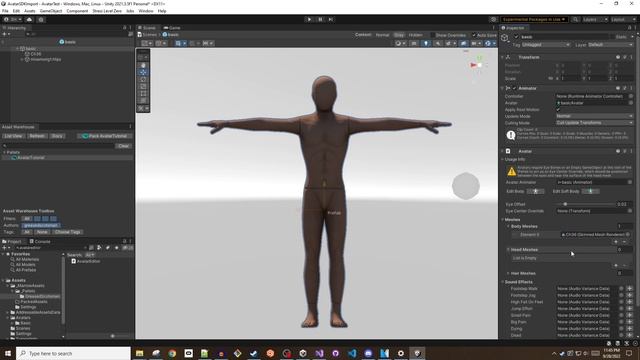Image resolution: width=640 pixels, height=360 pixels.
Task: Select the Scale tool in Scene overlay
Action: (x=143, y=87)
